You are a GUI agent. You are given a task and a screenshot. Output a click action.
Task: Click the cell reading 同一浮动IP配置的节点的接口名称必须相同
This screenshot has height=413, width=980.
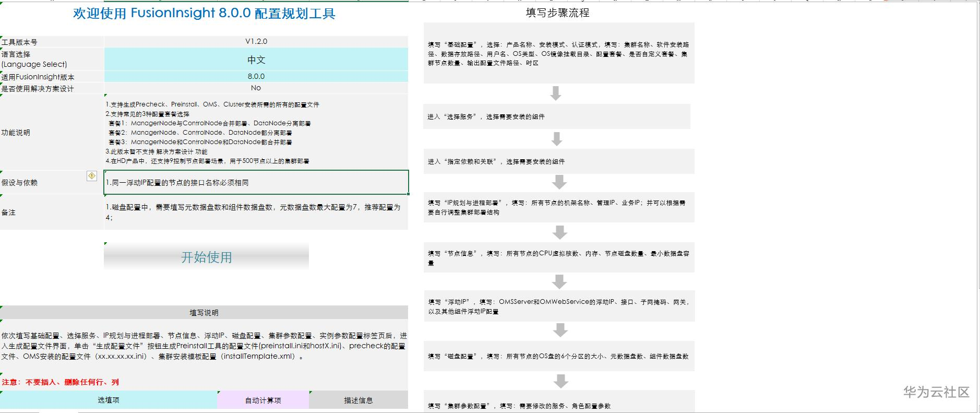pyautogui.click(x=256, y=182)
